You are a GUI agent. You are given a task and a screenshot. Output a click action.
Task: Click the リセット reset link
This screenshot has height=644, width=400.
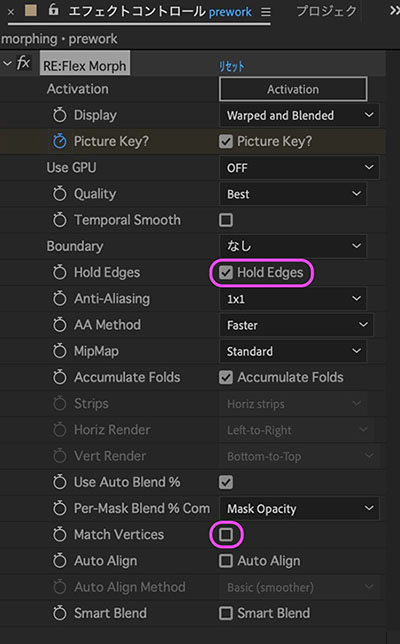[232, 67]
